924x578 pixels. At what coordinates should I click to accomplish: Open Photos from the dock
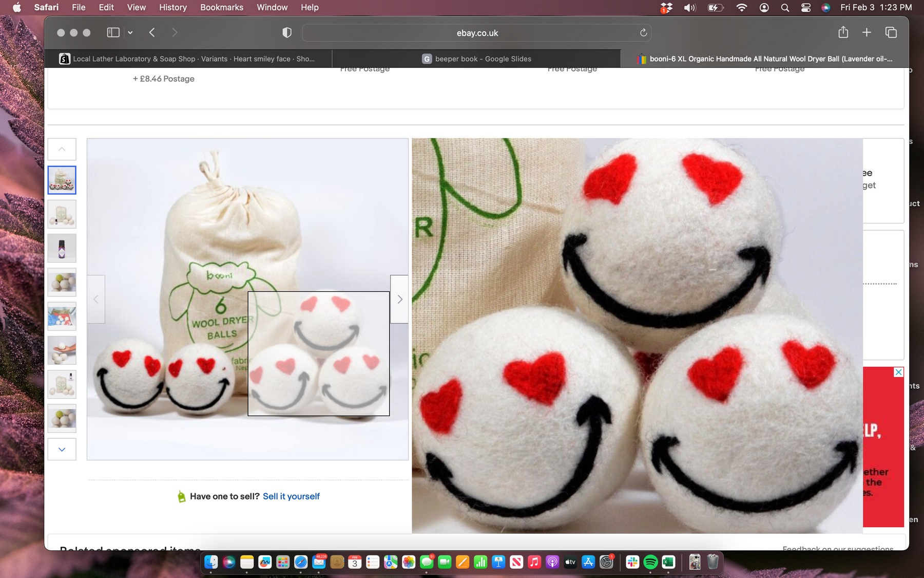pos(409,562)
